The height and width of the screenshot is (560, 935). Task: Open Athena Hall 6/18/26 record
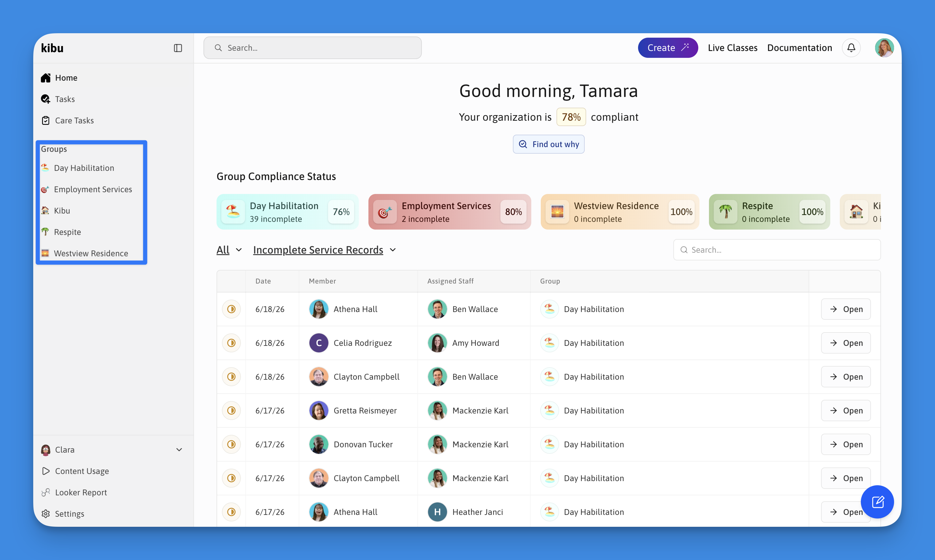tap(846, 309)
